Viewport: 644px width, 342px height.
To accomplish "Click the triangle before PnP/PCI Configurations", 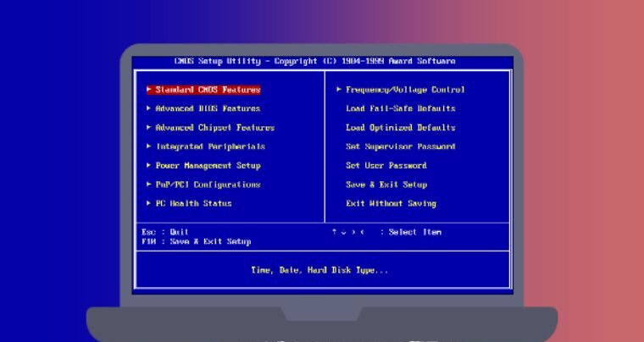I will (148, 185).
